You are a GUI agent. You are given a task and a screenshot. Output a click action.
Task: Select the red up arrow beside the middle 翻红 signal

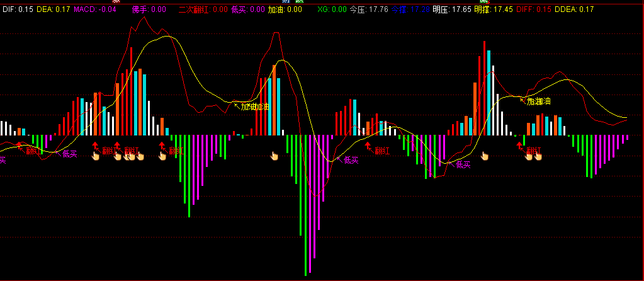click(x=368, y=146)
